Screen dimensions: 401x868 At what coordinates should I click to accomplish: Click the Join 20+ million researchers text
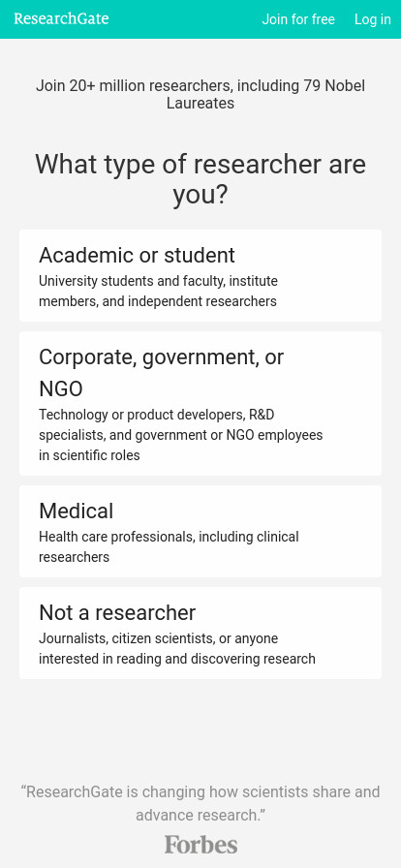tap(200, 95)
